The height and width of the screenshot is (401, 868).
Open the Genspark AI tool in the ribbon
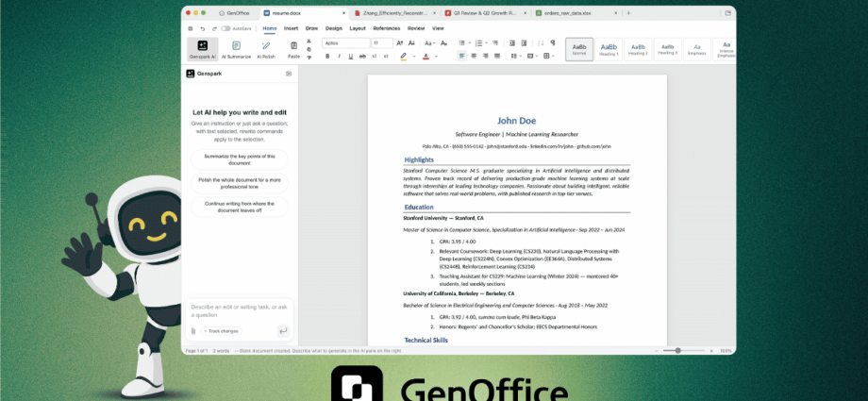[x=203, y=49]
